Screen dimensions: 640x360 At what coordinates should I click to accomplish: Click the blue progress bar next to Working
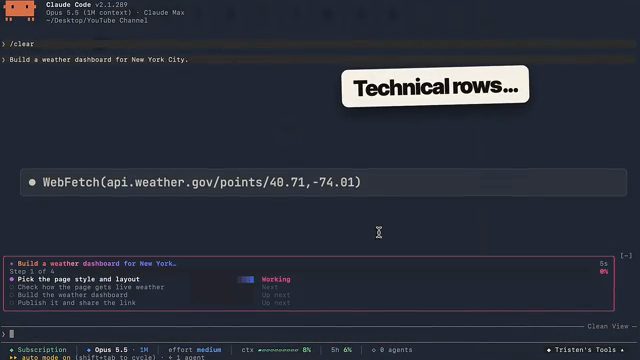click(246, 279)
